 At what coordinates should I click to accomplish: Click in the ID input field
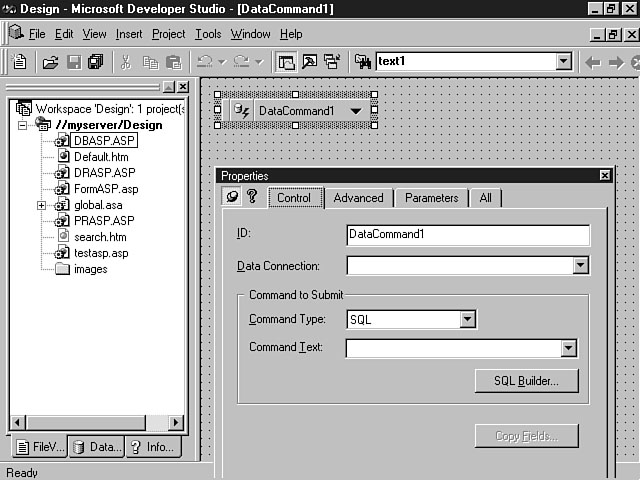[x=467, y=235]
